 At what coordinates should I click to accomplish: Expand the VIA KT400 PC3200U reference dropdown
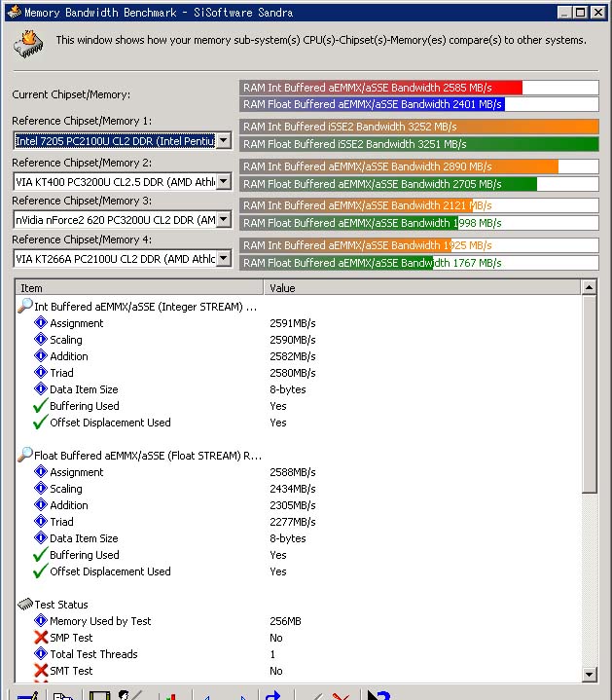(x=224, y=182)
